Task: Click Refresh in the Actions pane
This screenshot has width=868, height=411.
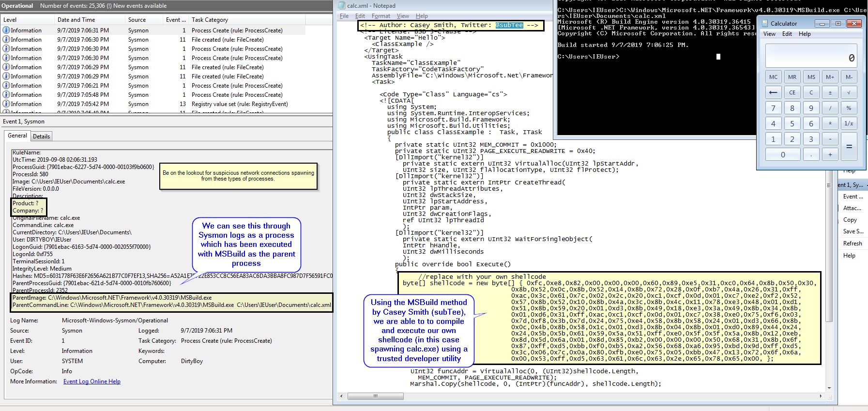Action: coord(853,244)
